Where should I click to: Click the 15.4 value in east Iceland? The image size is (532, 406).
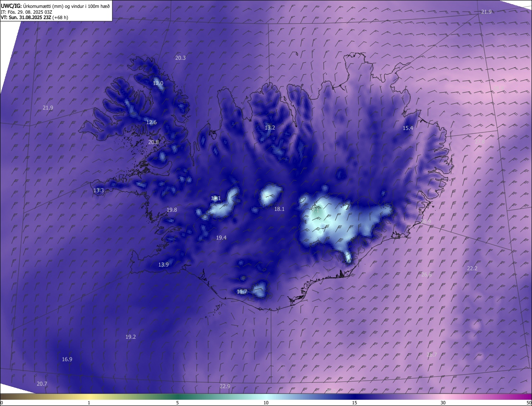(408, 128)
